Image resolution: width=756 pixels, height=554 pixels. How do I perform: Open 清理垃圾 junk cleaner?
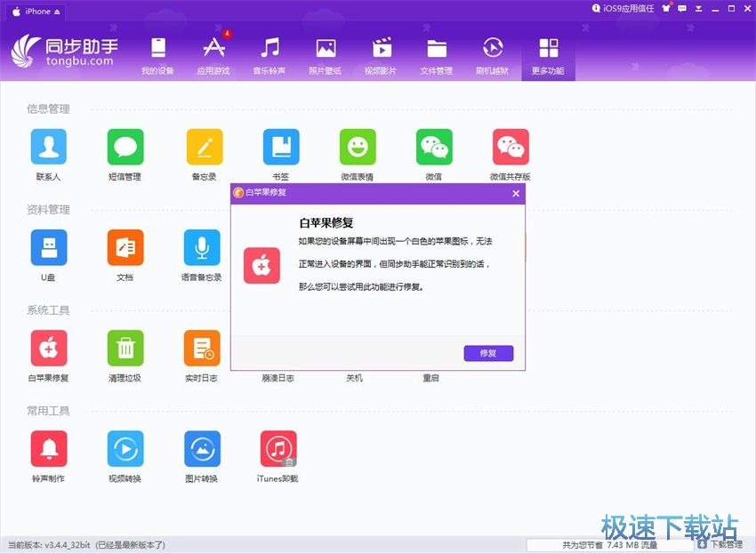point(125,348)
